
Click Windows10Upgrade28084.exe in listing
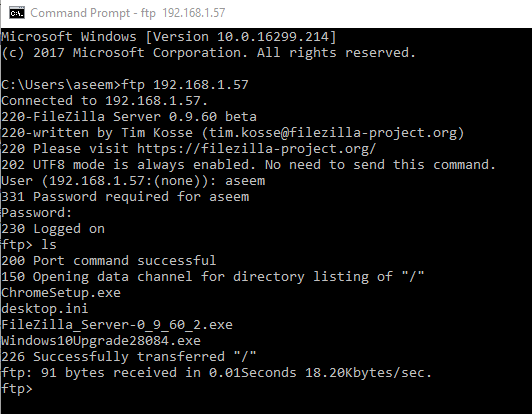(101, 340)
